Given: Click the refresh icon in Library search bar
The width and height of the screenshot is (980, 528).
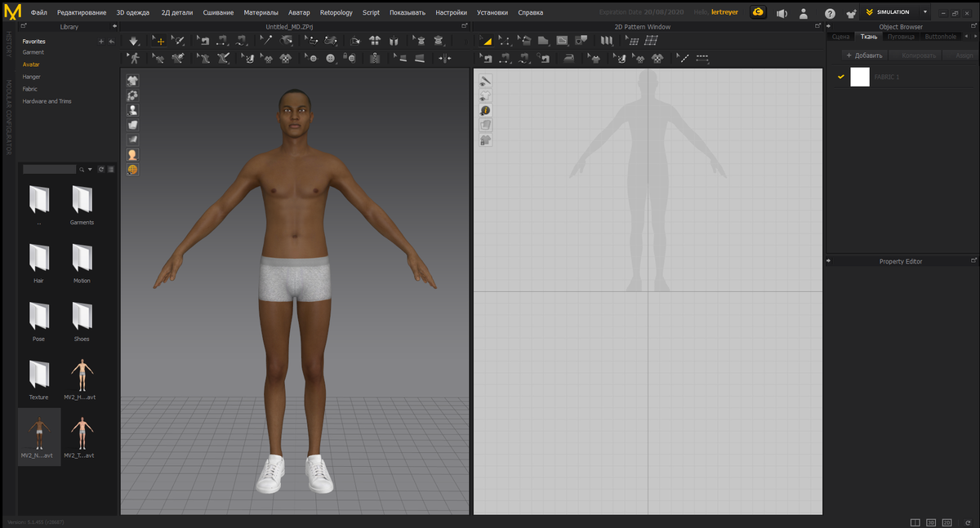Looking at the screenshot, I should (101, 170).
